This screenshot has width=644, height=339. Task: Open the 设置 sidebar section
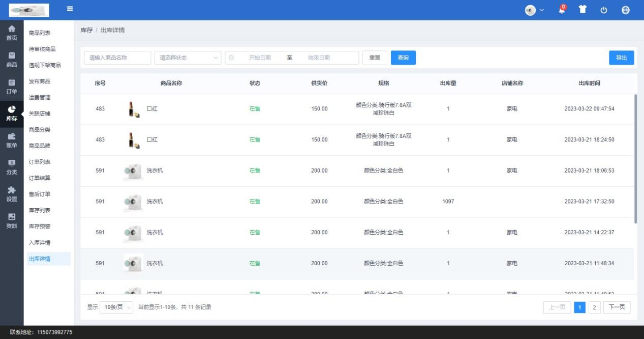(x=11, y=194)
